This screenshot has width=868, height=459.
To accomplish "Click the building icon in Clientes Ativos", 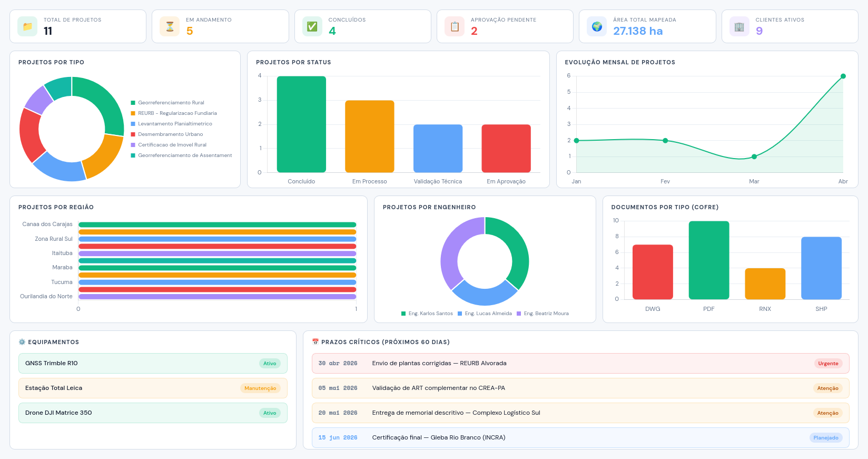I will [739, 26].
